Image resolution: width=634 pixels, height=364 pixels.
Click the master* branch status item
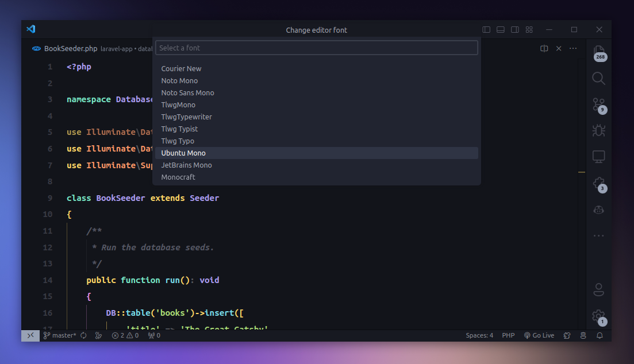pyautogui.click(x=60, y=335)
